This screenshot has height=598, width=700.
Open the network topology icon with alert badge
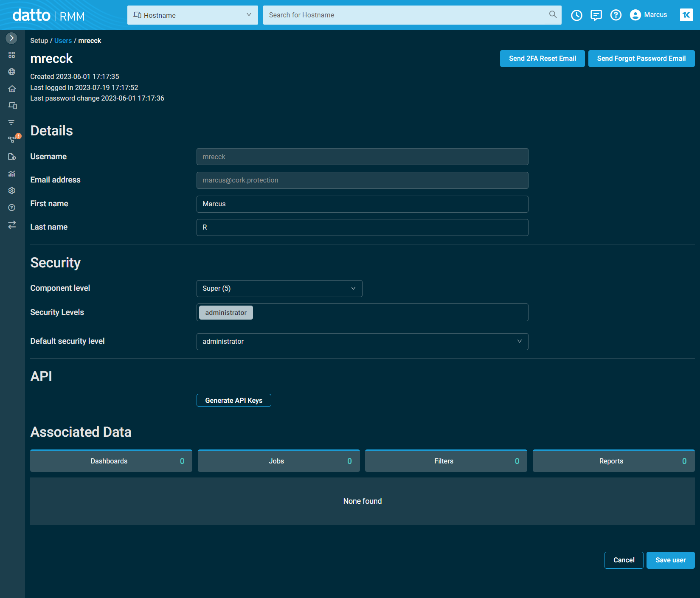click(x=13, y=139)
